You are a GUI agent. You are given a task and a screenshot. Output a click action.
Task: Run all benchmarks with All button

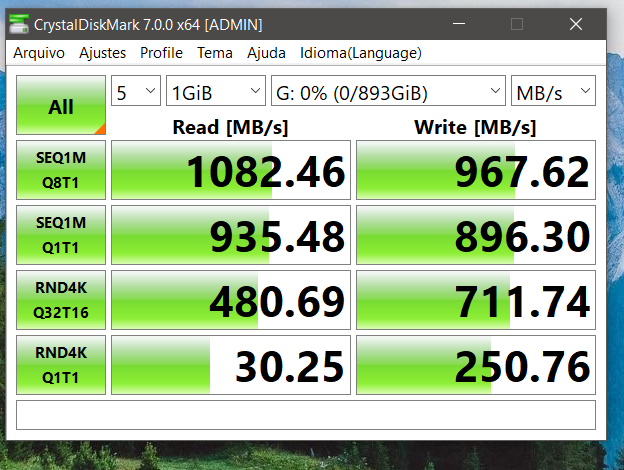click(x=61, y=105)
